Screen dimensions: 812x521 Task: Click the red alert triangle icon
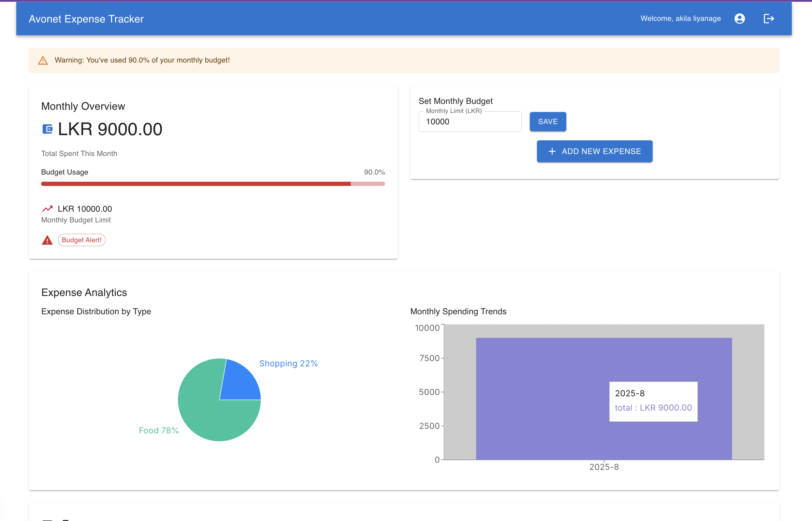[47, 240]
